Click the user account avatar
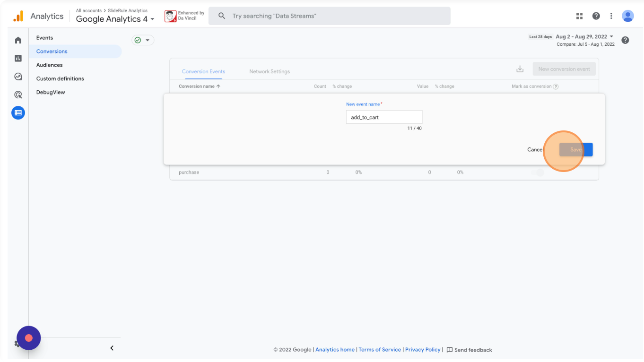Screen dimensions: 644x362 [x=627, y=16]
